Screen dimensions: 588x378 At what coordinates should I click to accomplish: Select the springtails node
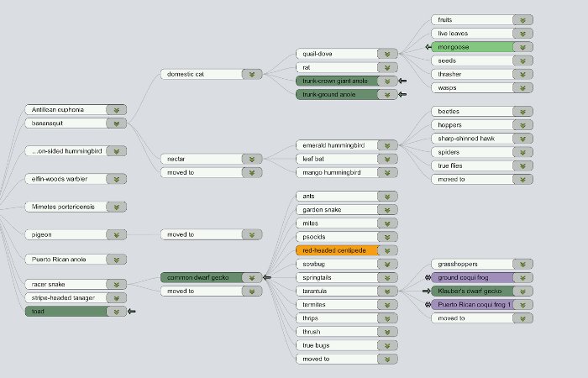tap(346, 277)
